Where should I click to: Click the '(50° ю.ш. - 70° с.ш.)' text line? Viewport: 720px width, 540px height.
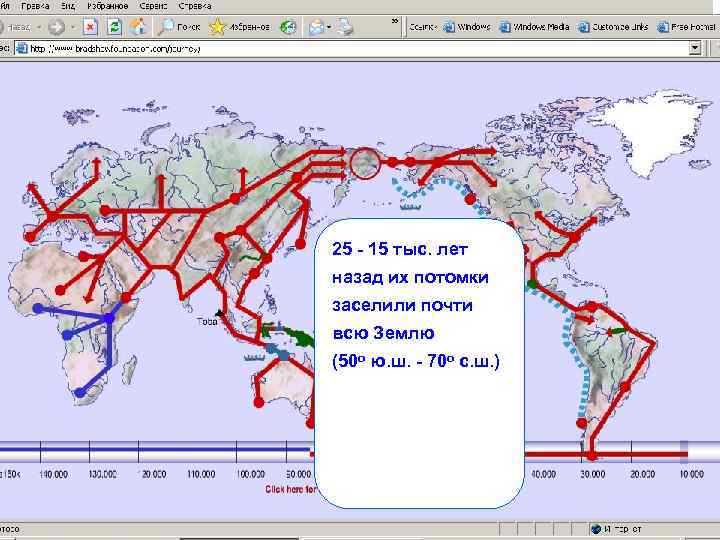pos(416,361)
